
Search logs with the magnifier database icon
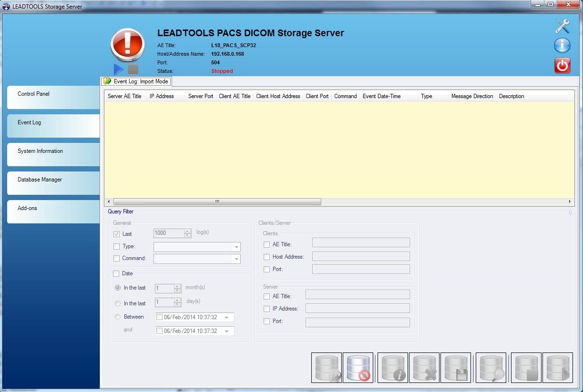pos(491,367)
